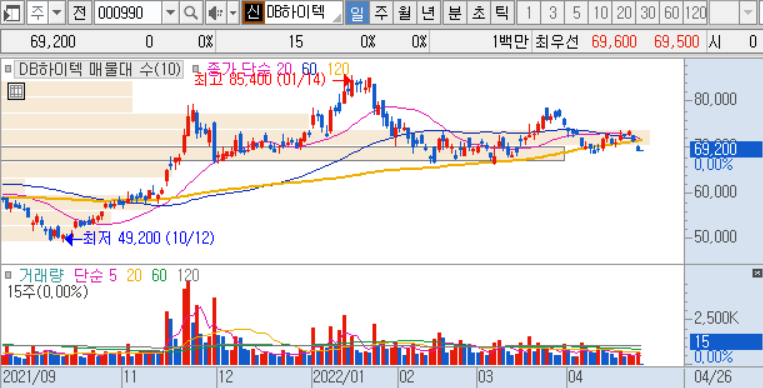763x388 pixels.
Task: Click current price 69,200 in info bar
Action: coord(53,42)
